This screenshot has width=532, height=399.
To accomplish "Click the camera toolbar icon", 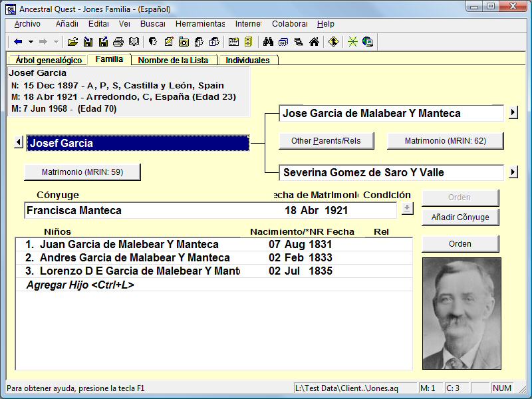I will (x=184, y=42).
